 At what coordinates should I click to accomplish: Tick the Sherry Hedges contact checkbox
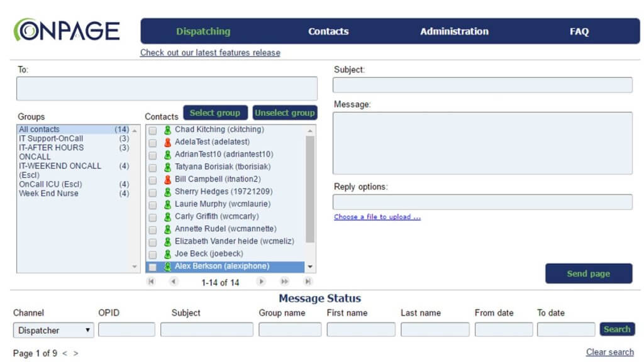[x=153, y=192]
